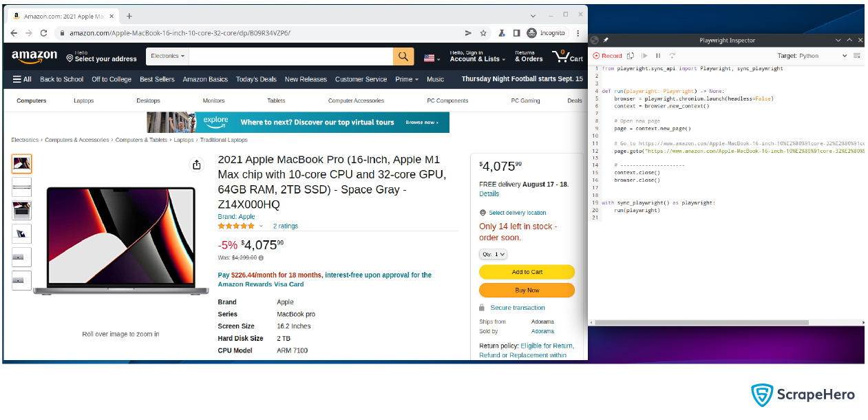Click the Amazon search input field
The height and width of the screenshot is (420, 868).
coord(291,56)
